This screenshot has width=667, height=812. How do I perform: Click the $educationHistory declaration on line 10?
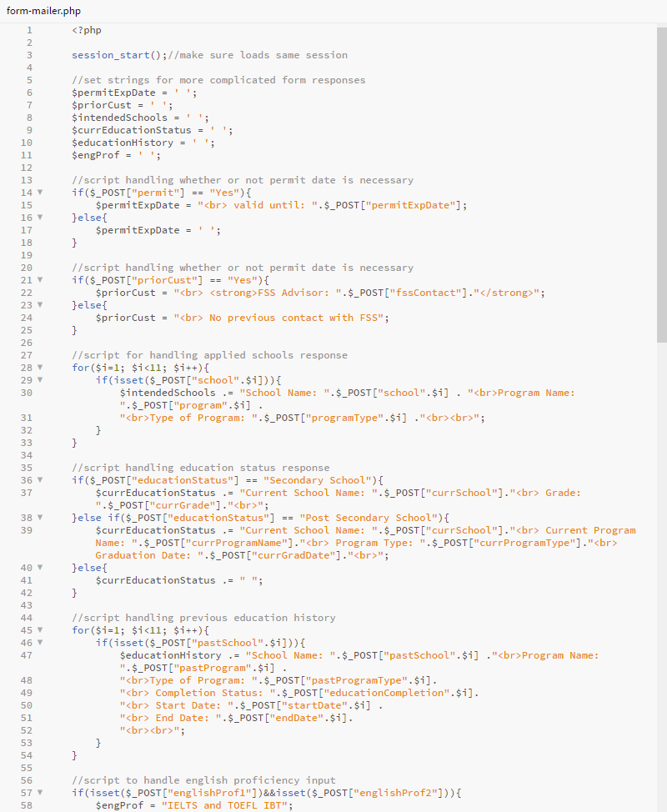(143, 143)
